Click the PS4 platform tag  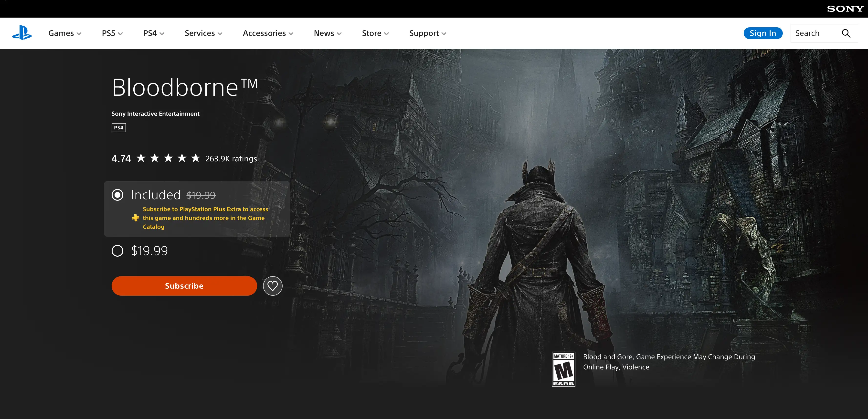point(119,128)
